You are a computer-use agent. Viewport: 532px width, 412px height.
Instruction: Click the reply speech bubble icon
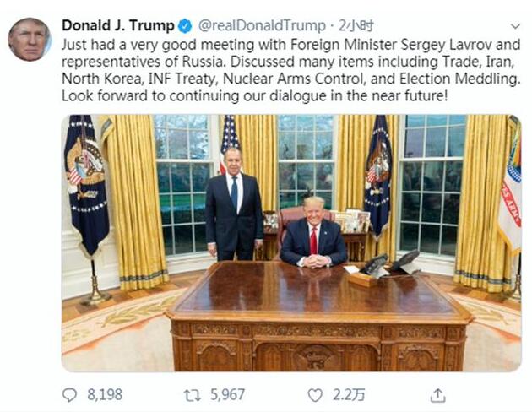[70, 395]
